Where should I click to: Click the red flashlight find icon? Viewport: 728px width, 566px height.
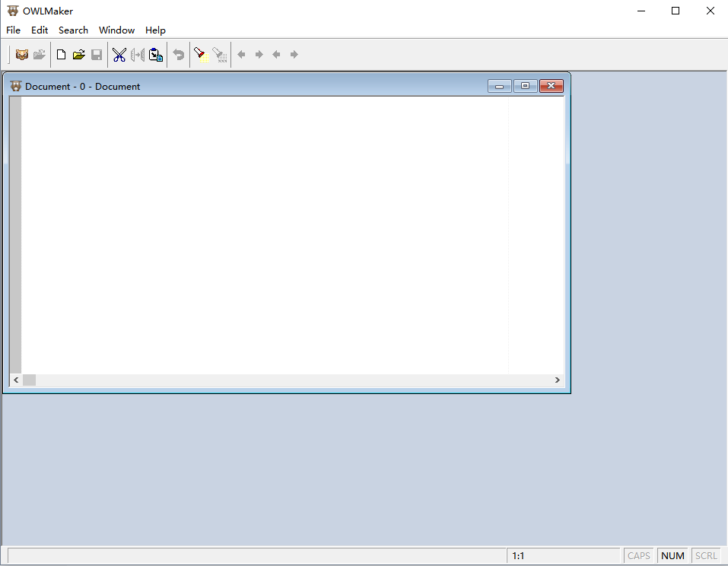coord(201,55)
